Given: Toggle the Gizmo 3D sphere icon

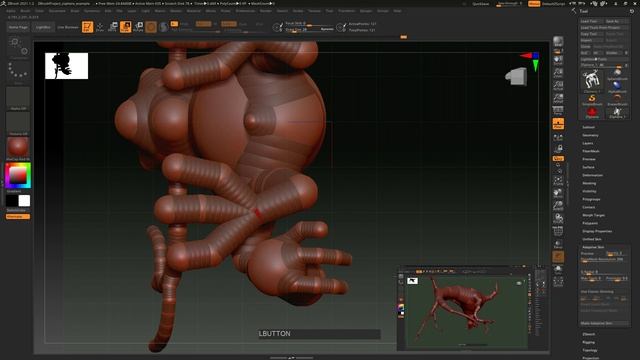Looking at the screenshot, I should [151, 27].
